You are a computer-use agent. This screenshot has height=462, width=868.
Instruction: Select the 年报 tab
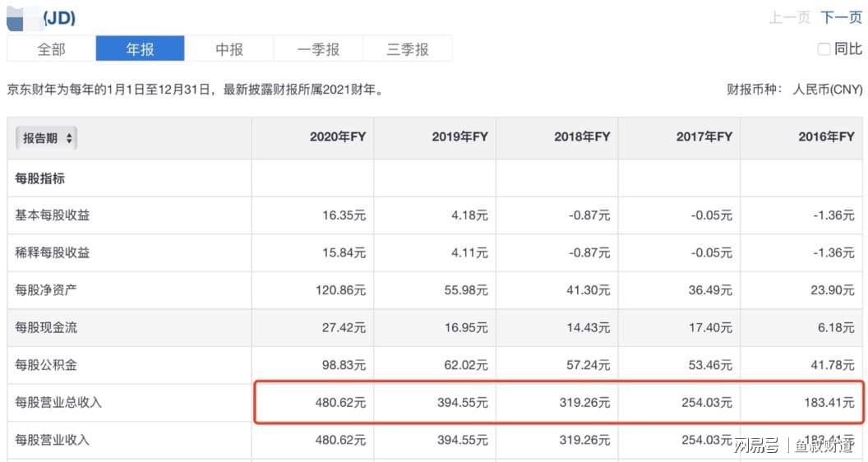click(140, 49)
